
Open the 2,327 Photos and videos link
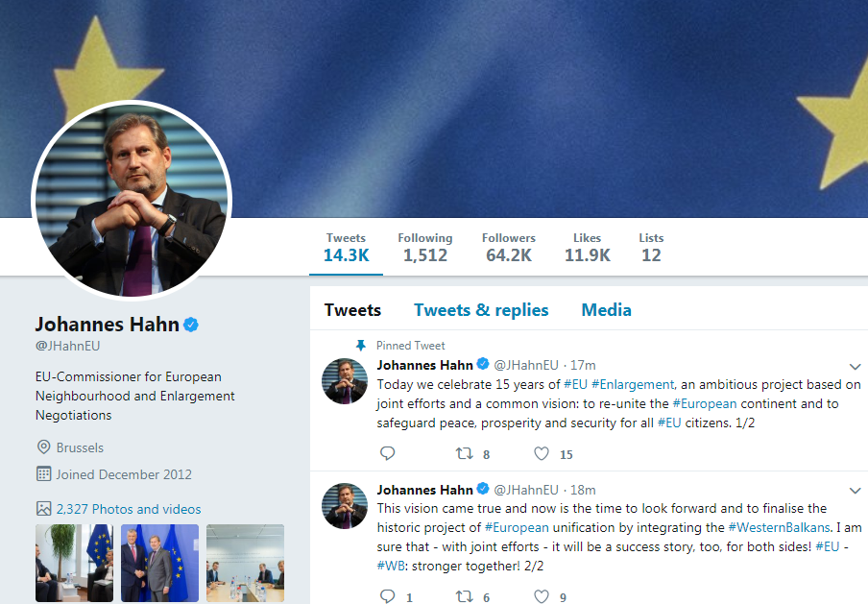click(x=129, y=509)
